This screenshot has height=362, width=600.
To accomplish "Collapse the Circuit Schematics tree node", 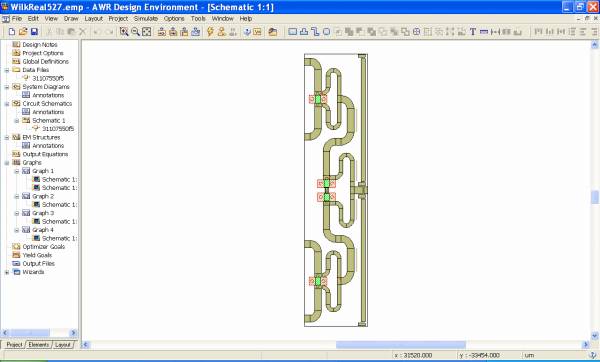I will pyautogui.click(x=7, y=104).
